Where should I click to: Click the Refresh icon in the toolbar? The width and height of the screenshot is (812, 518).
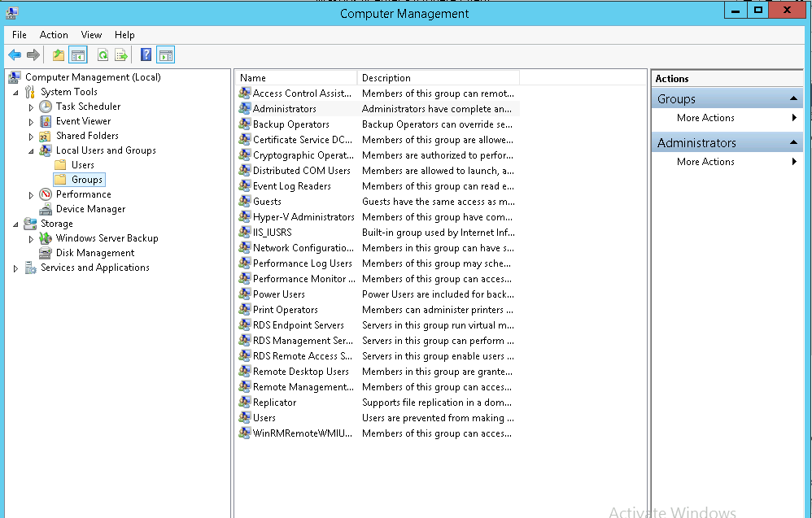pos(103,54)
